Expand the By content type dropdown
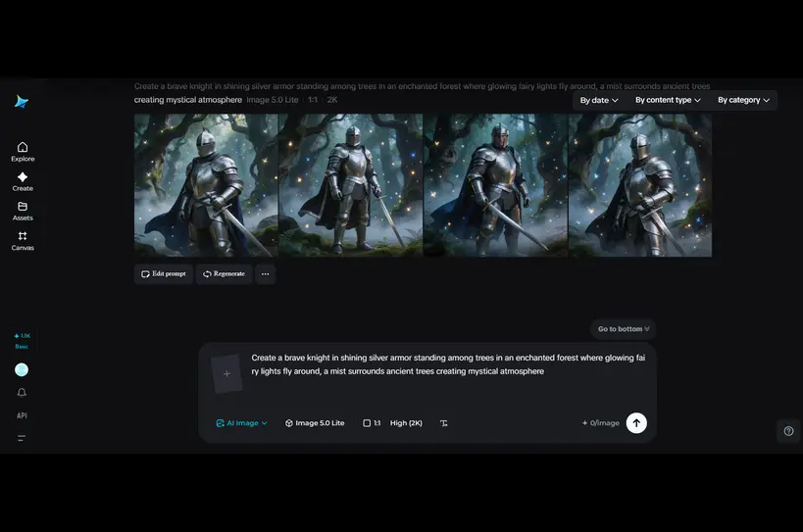This screenshot has height=532, width=803. click(x=668, y=100)
